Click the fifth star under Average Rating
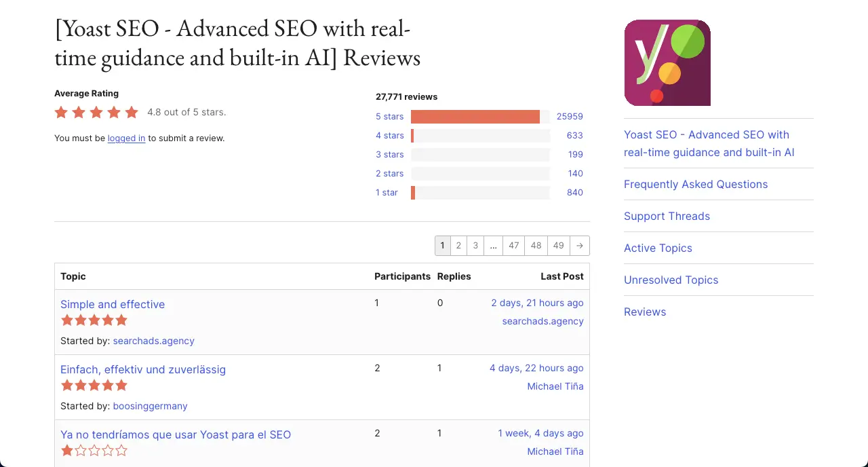 (x=132, y=112)
